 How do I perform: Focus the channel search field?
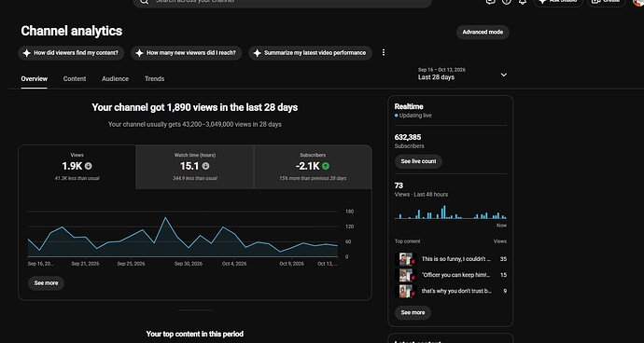point(282,2)
